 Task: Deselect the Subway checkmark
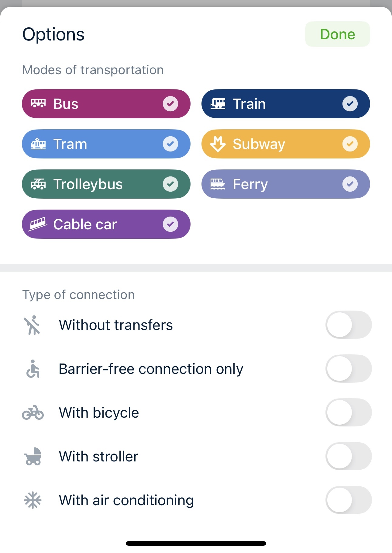tap(350, 144)
